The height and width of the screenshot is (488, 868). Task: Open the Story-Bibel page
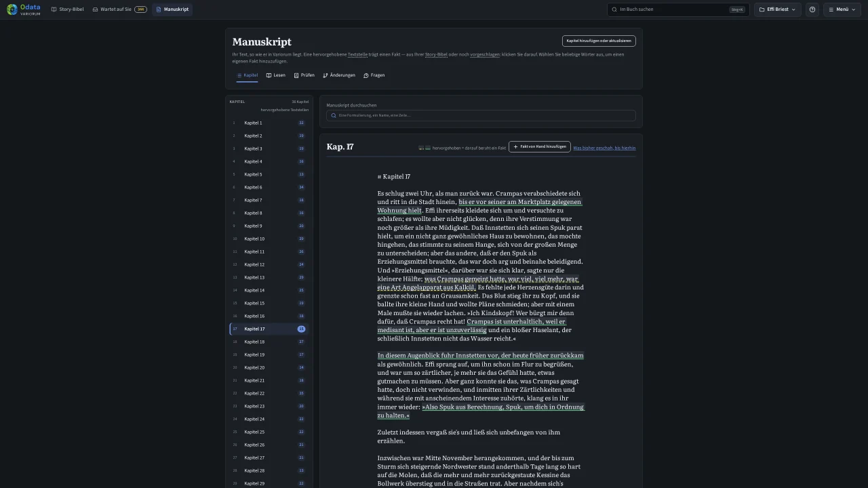67,9
